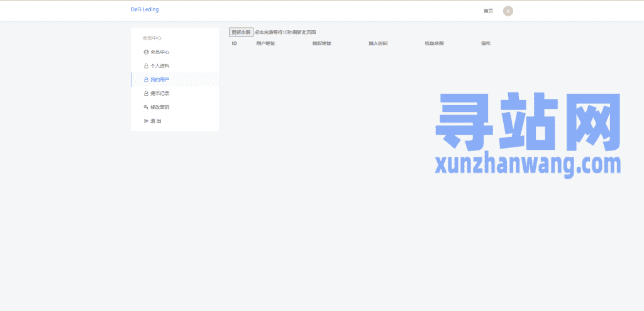Screen dimensions: 644x311
Task: Click the 点击完请等待10秒刷新此页面 hint text
Action: coord(285,32)
